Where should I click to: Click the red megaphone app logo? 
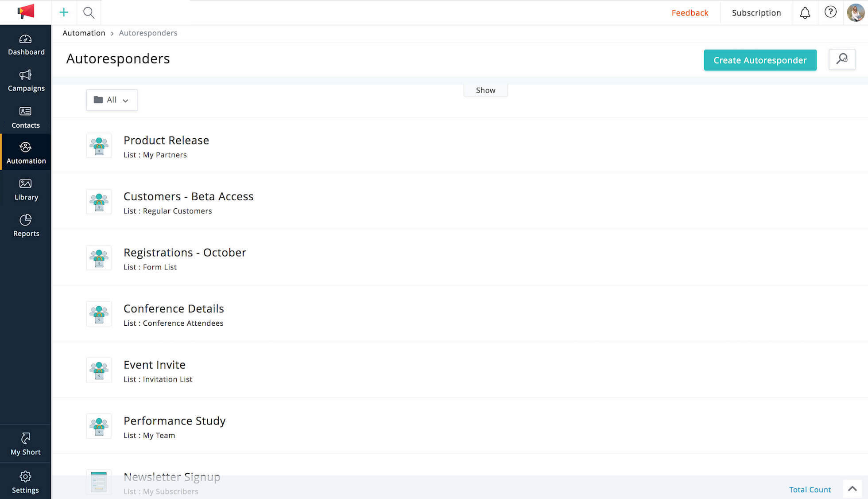[x=26, y=12]
